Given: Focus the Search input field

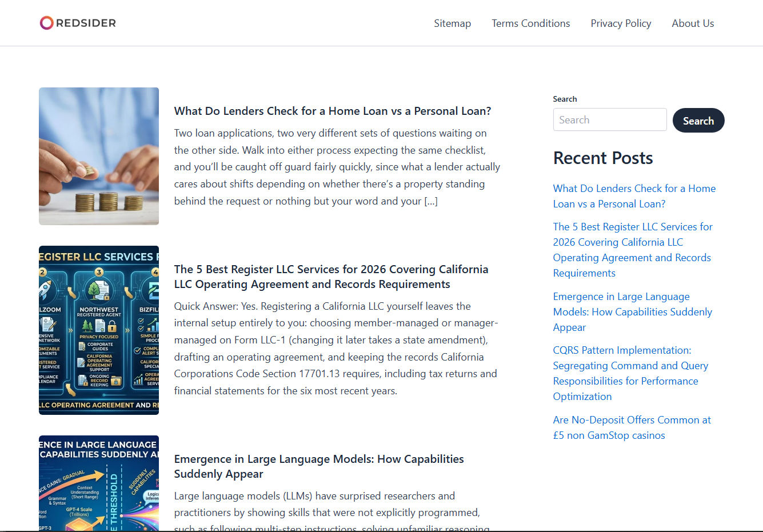Looking at the screenshot, I should [x=610, y=119].
